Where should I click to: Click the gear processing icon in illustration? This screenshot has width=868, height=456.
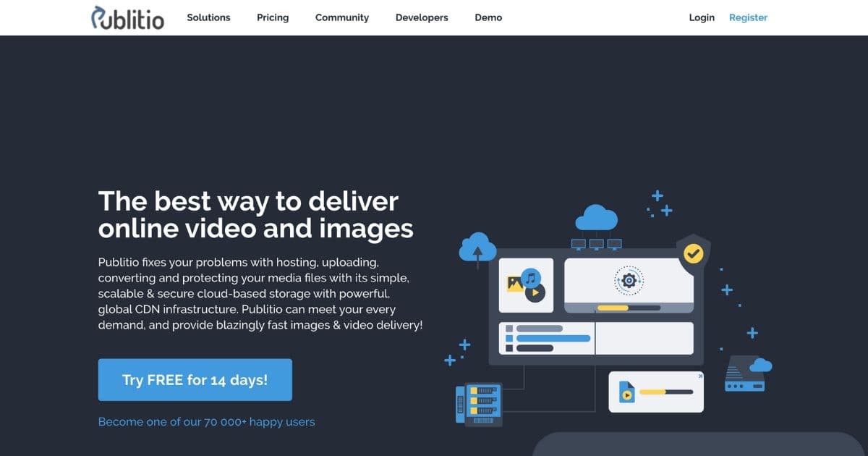[629, 280]
